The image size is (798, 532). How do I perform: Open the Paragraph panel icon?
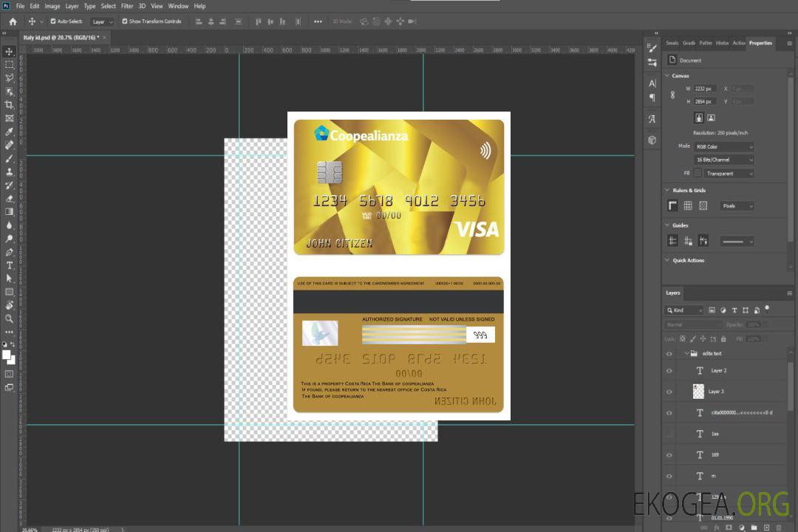652,98
